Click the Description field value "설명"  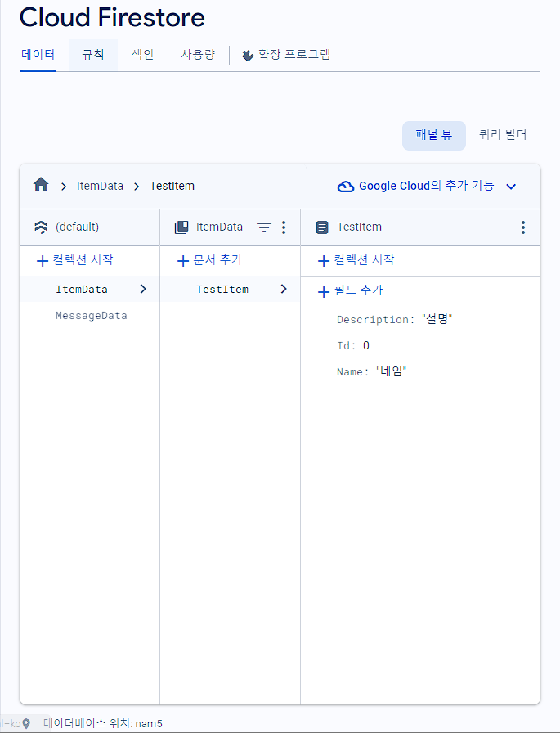click(437, 320)
